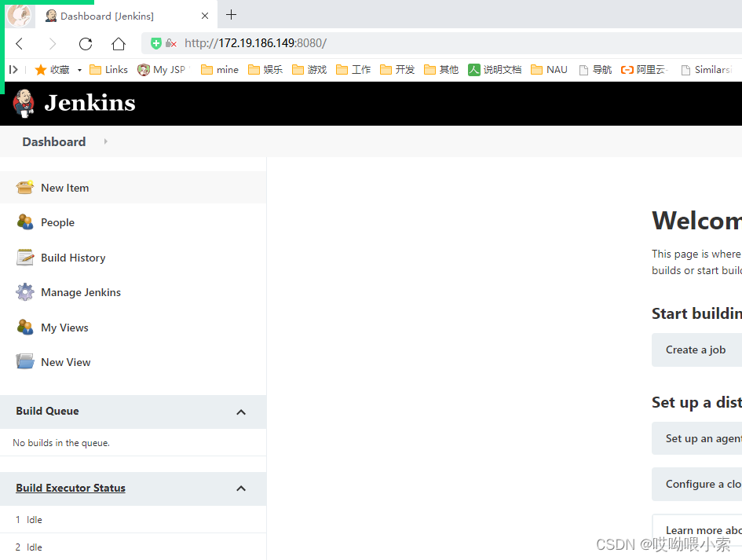Open the 说明文档 bookmark

(495, 70)
